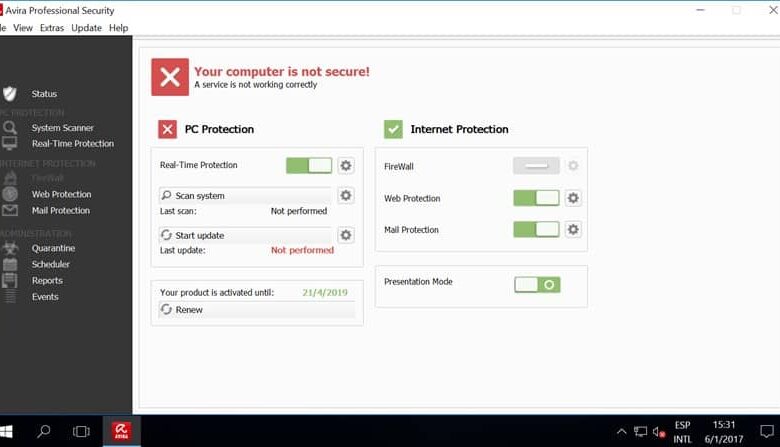Click the PC Protection red X icon

pyautogui.click(x=168, y=129)
